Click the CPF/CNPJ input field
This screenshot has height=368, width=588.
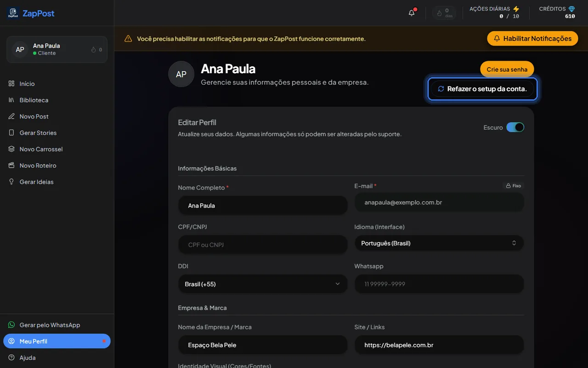coord(263,245)
